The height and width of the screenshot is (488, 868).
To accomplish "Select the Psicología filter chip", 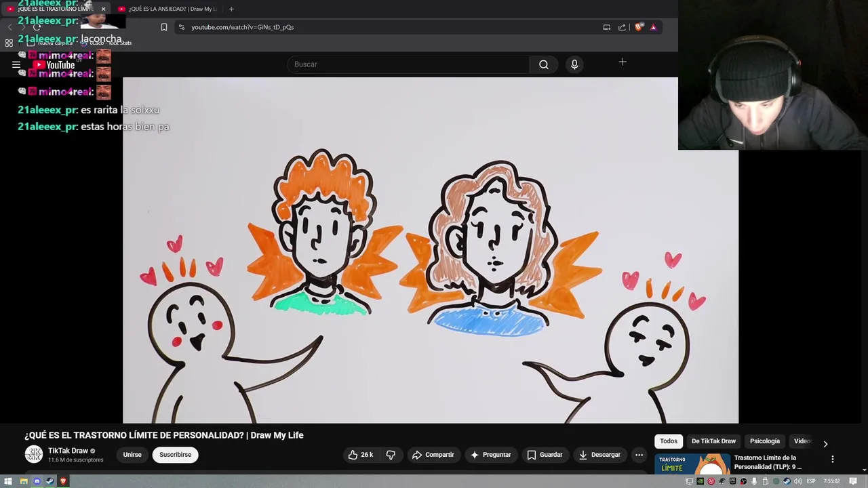I will pyautogui.click(x=765, y=441).
